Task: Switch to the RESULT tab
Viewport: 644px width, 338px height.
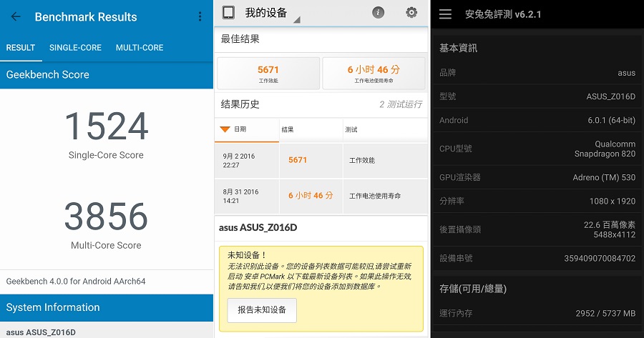Action: 21,48
